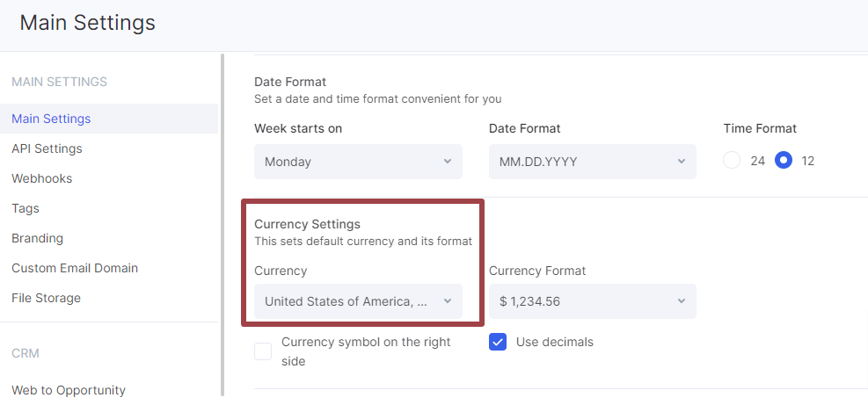Select Custom Email Domain in sidebar

75,268
